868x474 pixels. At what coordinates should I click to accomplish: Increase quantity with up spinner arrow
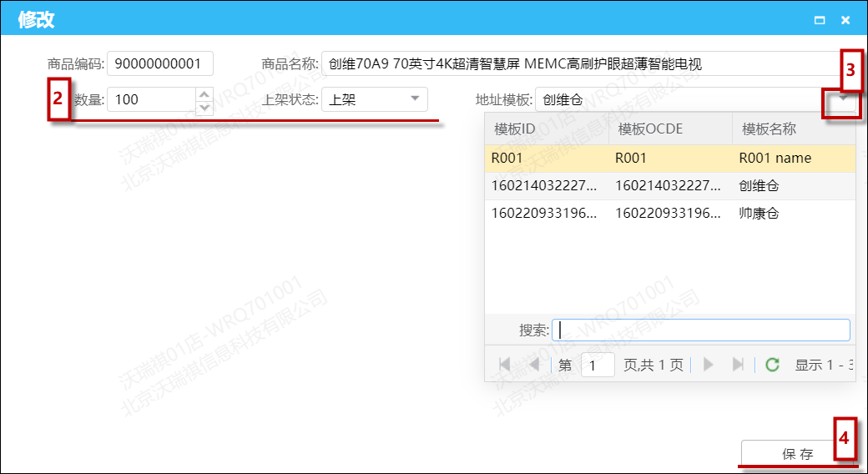pos(204,94)
